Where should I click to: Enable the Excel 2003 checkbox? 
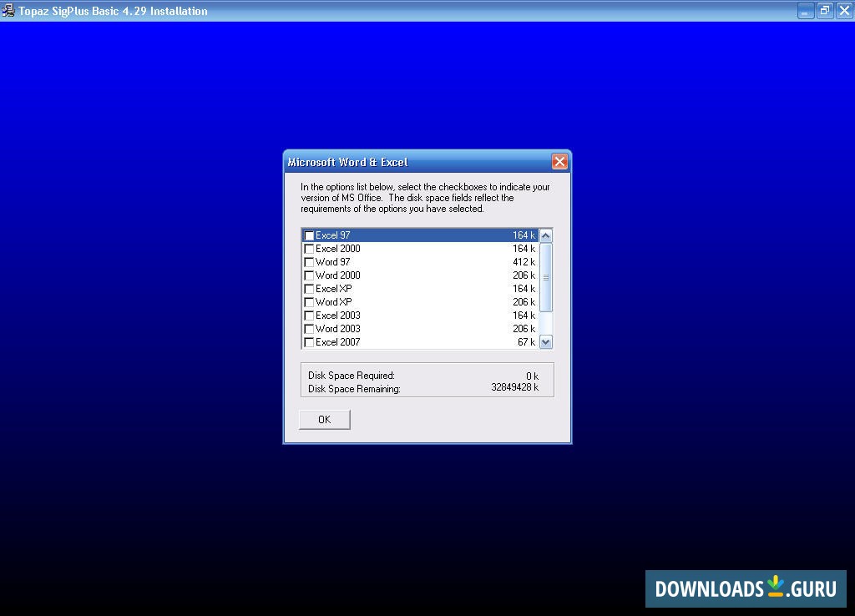click(309, 316)
